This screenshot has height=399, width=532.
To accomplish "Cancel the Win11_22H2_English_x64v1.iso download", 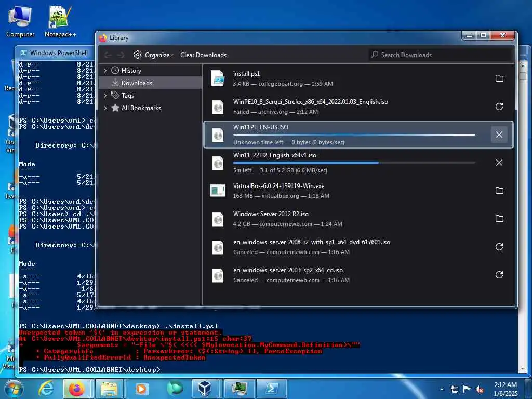I will (x=499, y=163).
